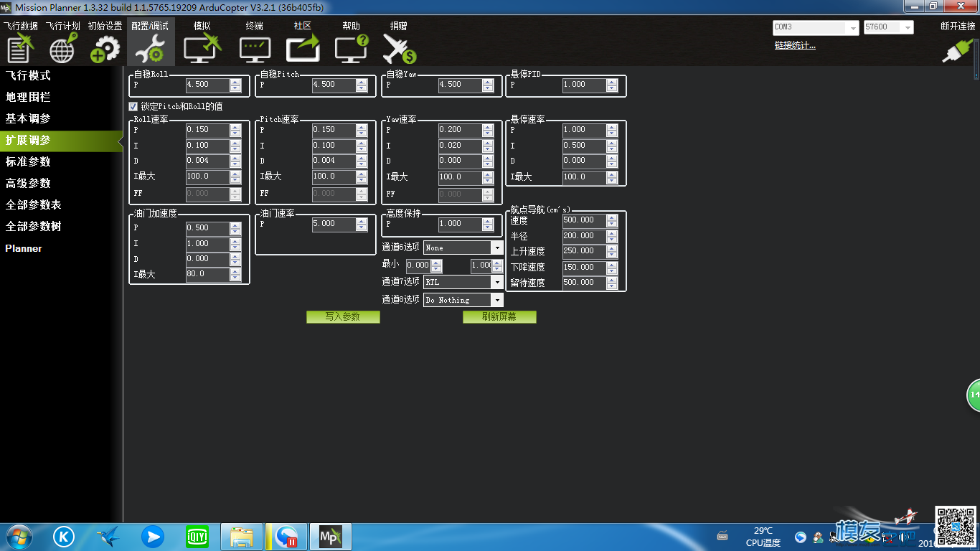Click 航点导航 速度 500.000 field
The height and width of the screenshot is (551, 980).
click(x=584, y=220)
